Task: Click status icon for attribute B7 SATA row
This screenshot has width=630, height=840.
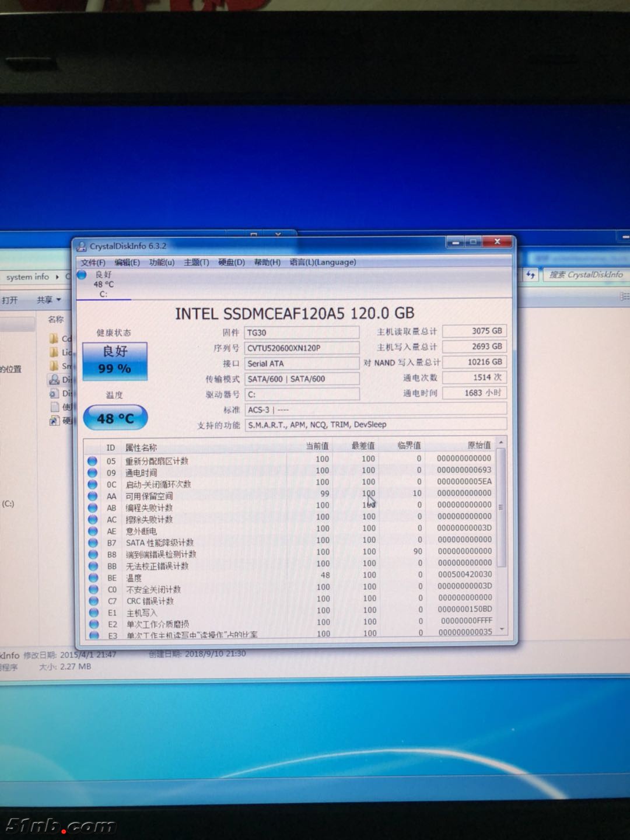Action: pos(93,542)
